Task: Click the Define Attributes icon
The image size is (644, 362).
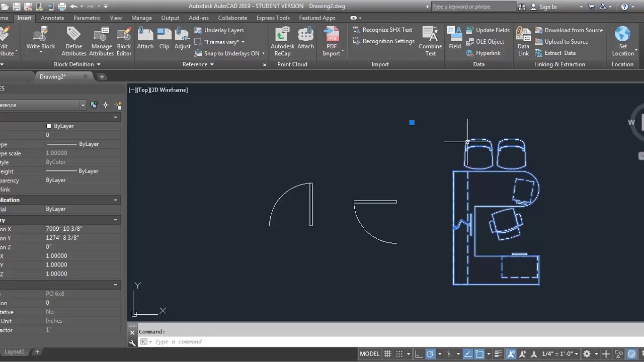Action: (74, 39)
